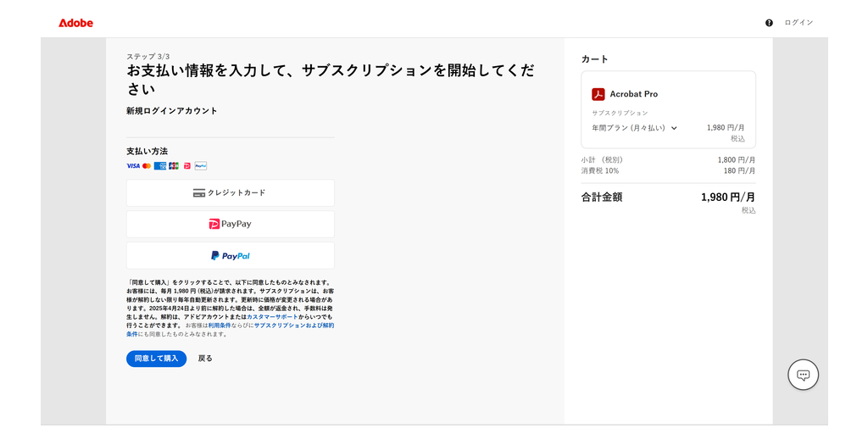Screen dimensions: 868x434
Task: Click the small PayPay logo icon
Action: 187,166
